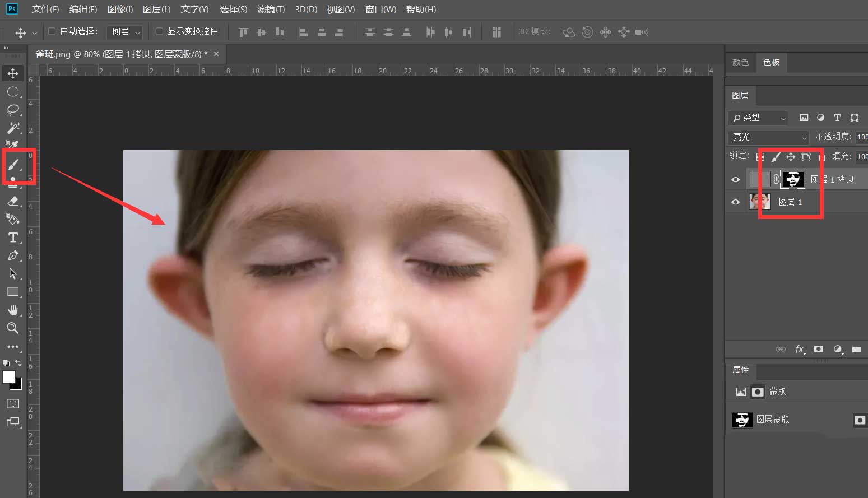The height and width of the screenshot is (498, 868).
Task: Click the Link layers button
Action: pos(781,349)
